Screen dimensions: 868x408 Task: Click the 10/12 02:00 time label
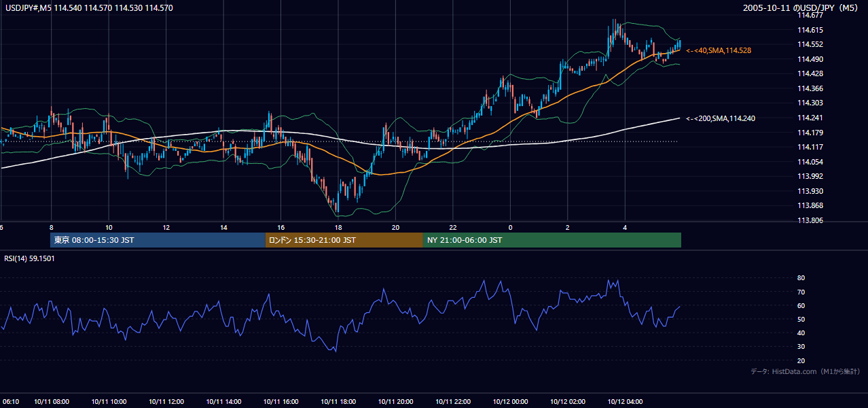pyautogui.click(x=568, y=401)
